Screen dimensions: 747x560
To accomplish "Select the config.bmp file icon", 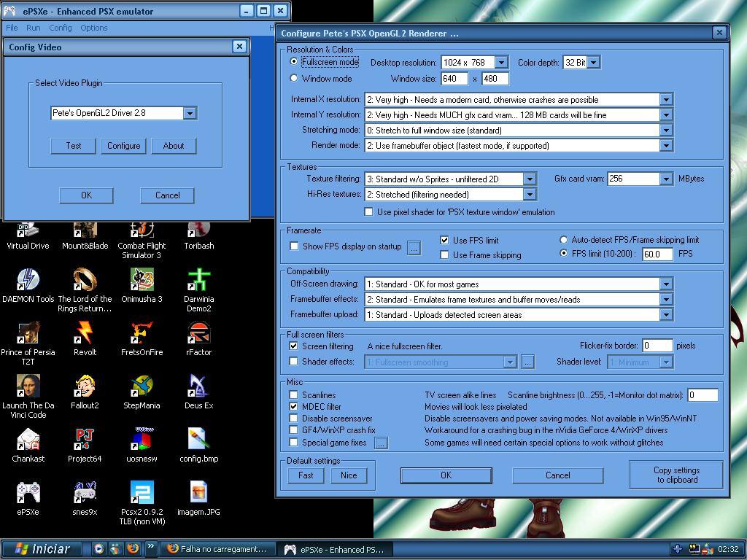I will click(198, 446).
